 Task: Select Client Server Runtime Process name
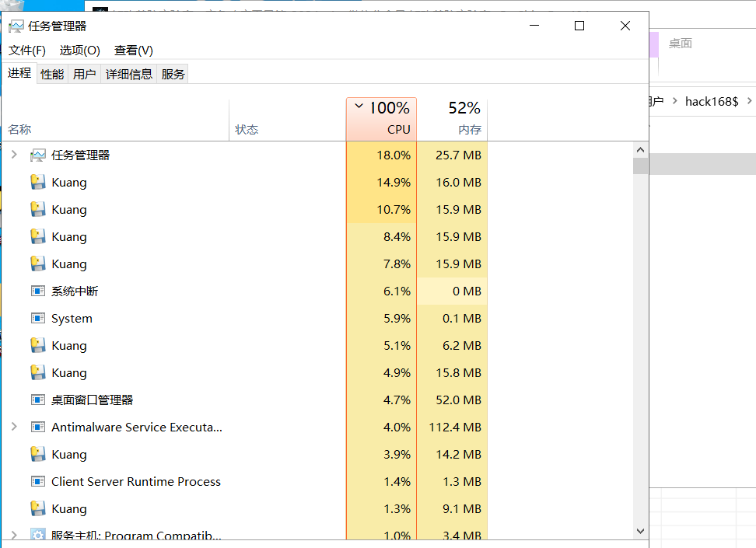pyautogui.click(x=136, y=481)
